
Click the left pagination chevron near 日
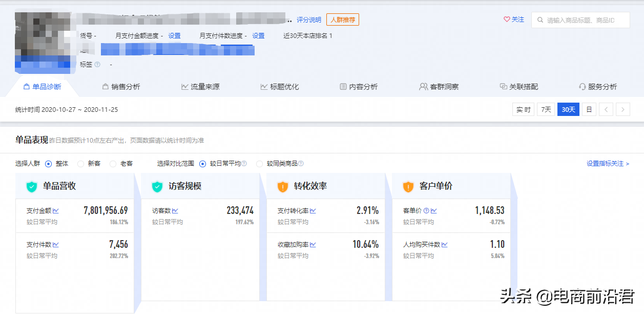pyautogui.click(x=606, y=109)
